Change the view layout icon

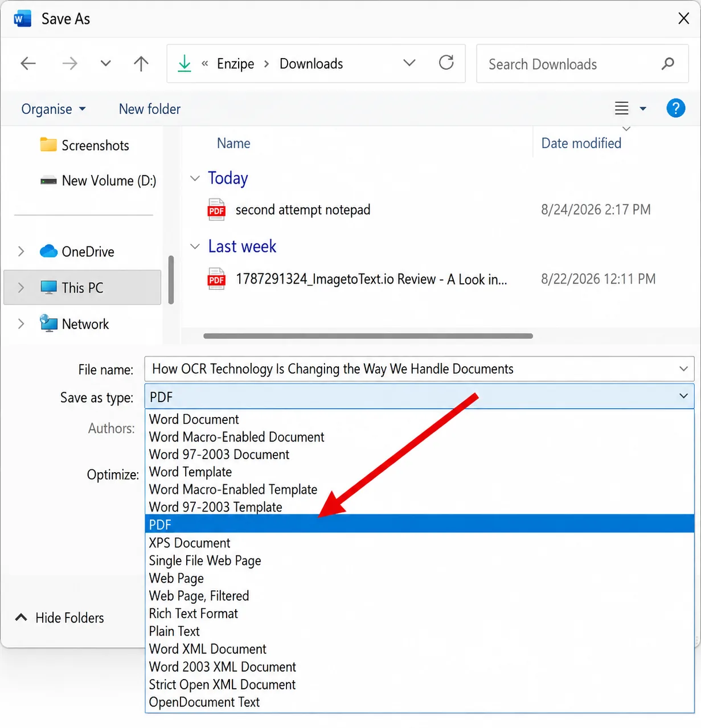click(x=622, y=108)
